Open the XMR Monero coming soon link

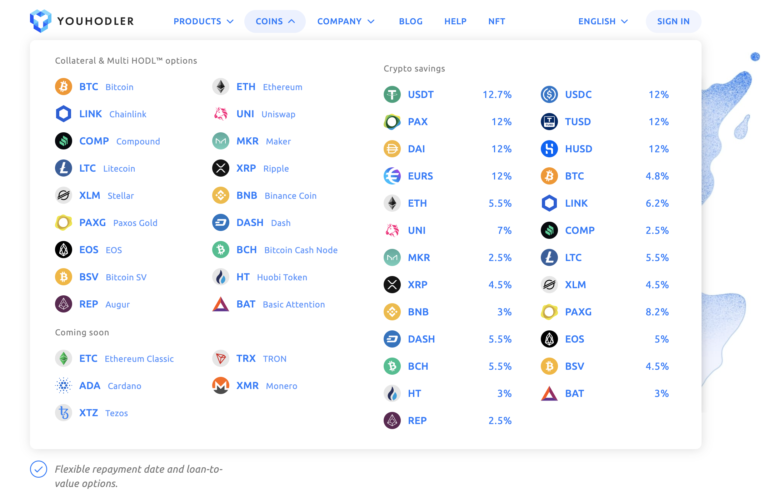coord(255,385)
